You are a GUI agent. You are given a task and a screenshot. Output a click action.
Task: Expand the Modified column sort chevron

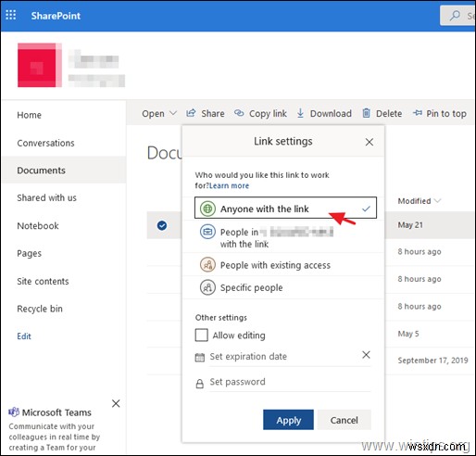pos(437,201)
